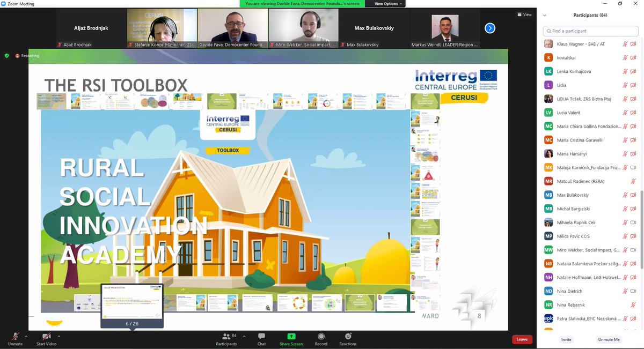
Task: Click the Unmute Me button
Action: click(609, 339)
